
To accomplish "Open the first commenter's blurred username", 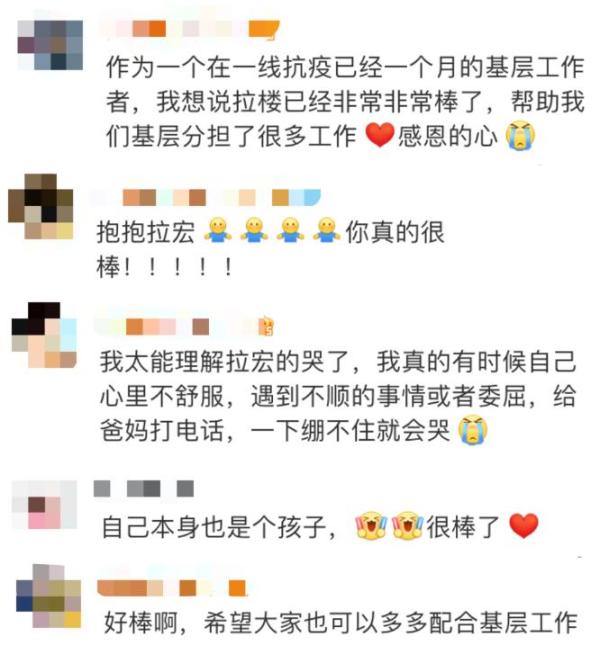I will click(190, 29).
